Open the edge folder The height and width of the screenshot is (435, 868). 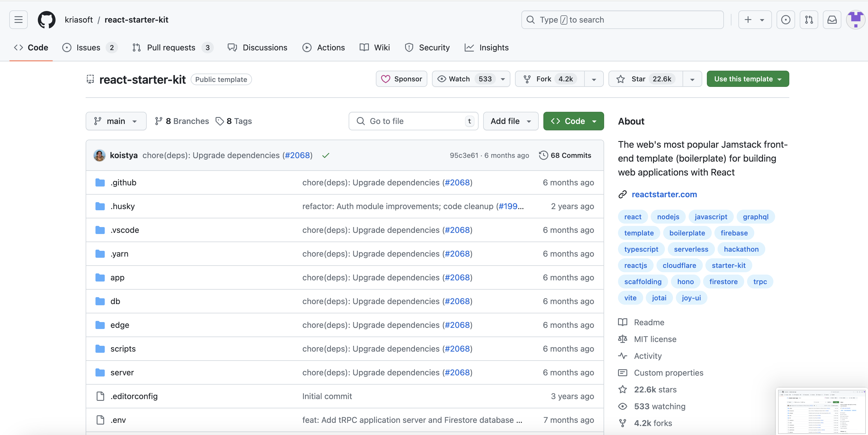(x=119, y=325)
